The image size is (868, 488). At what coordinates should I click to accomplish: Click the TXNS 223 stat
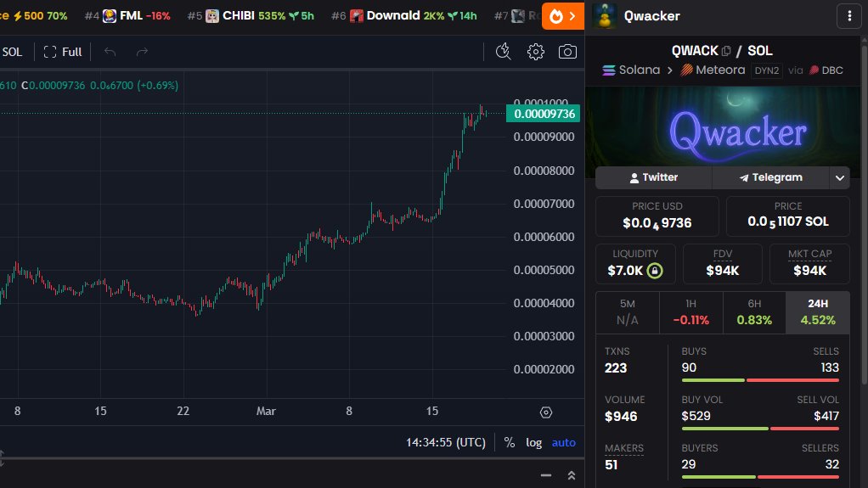pos(617,360)
